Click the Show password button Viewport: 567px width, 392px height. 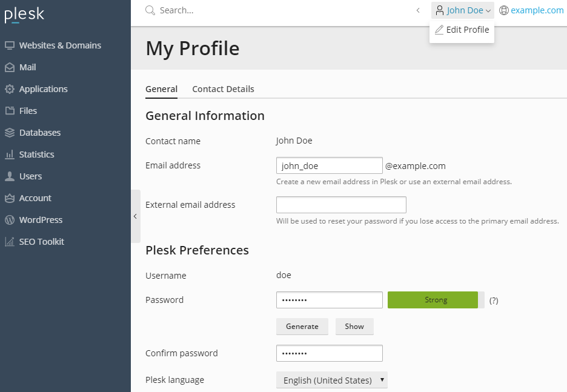pos(354,327)
